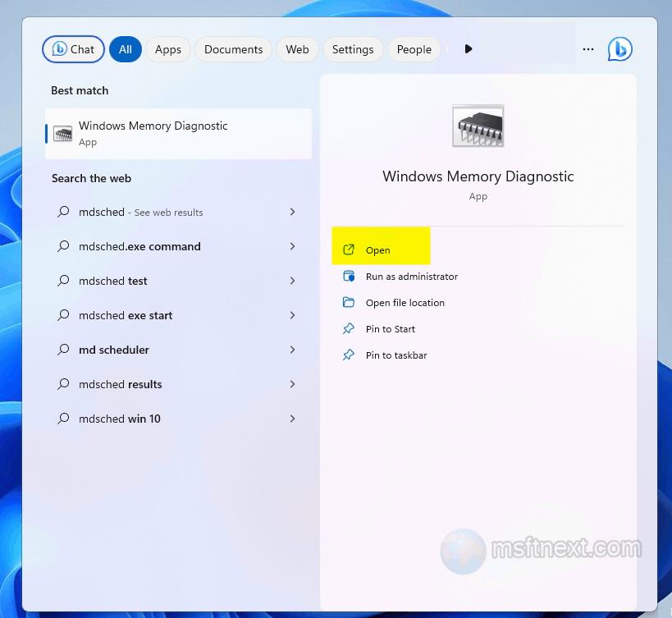Click the 'App' label under details title
The image size is (672, 618).
coord(478,197)
